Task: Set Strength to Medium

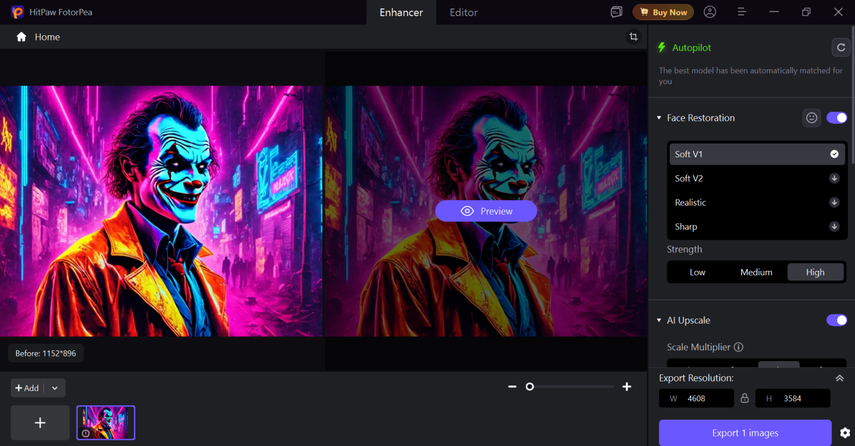Action: 756,272
